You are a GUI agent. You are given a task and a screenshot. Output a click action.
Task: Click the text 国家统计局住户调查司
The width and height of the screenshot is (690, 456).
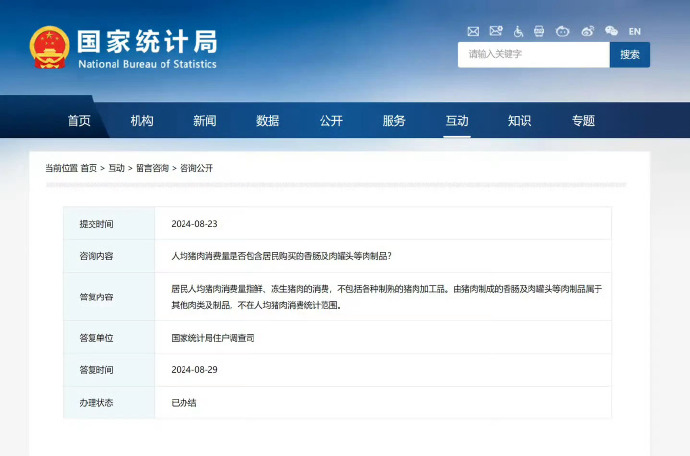213,338
